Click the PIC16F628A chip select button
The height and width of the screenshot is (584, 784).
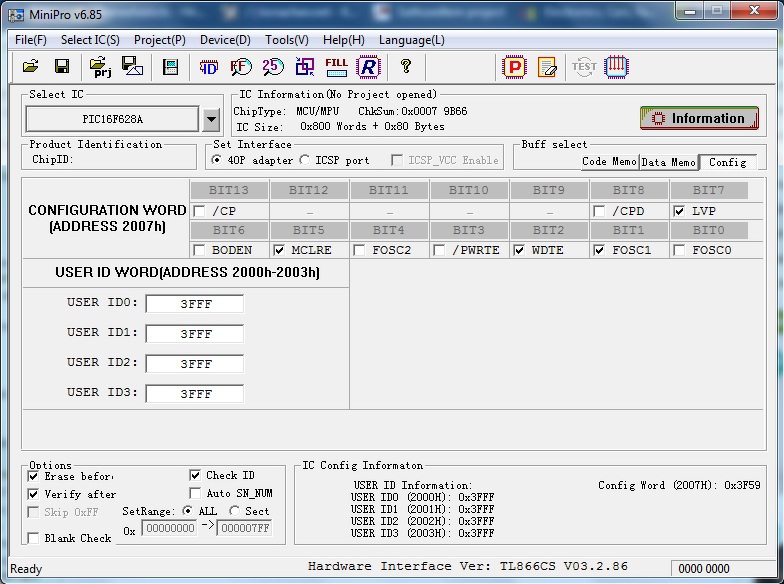pos(112,119)
